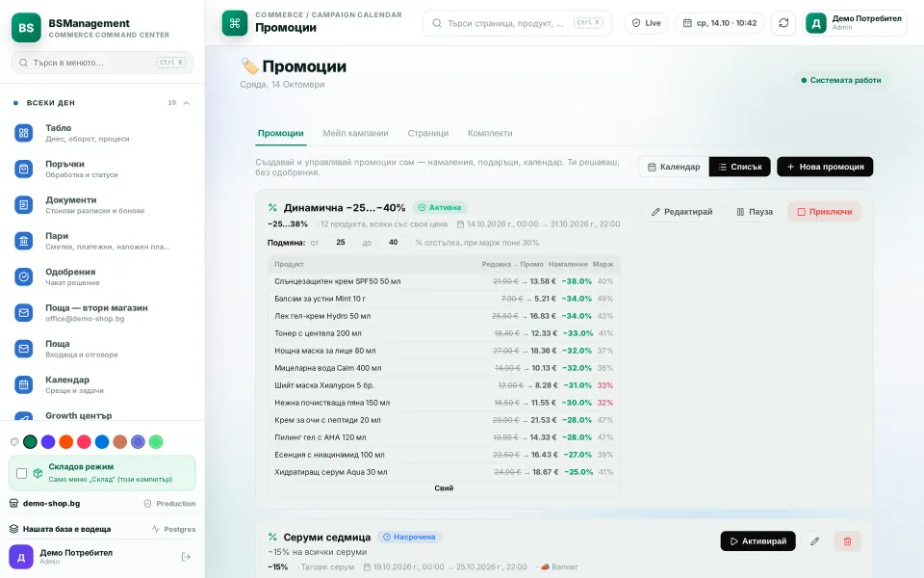Click the Postgres database indicator
The width and height of the screenshot is (924, 578).
174,529
